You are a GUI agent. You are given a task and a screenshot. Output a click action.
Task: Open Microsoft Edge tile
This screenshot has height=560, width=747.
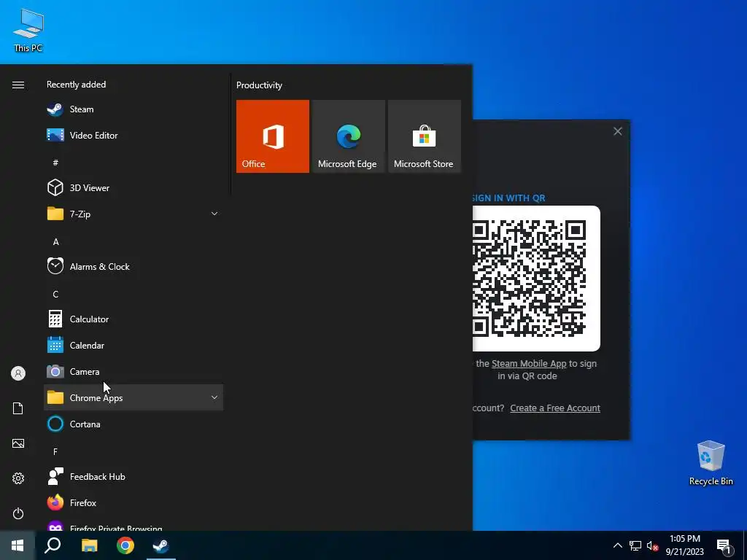pos(348,136)
